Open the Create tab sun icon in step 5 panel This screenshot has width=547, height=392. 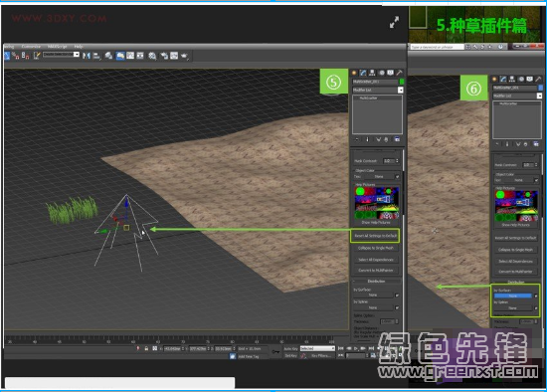(354, 73)
